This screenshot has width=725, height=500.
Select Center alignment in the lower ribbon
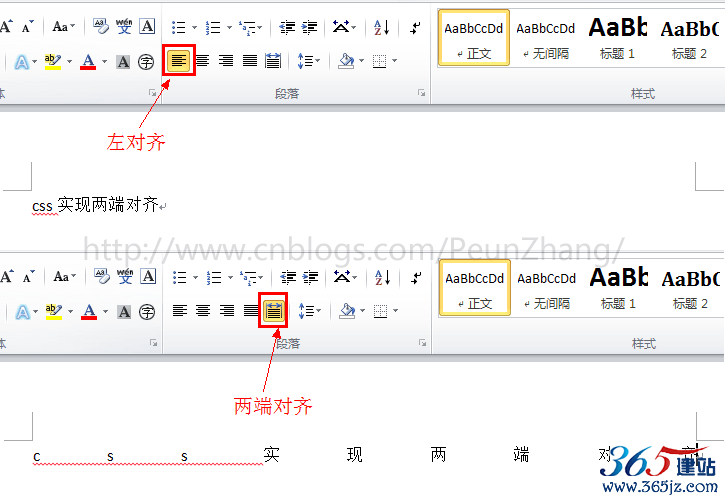203,310
